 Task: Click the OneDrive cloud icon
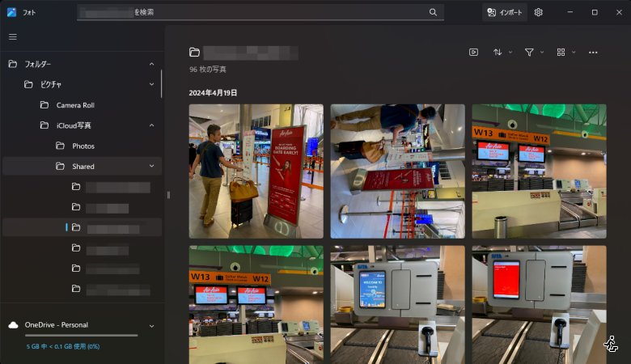(13, 325)
